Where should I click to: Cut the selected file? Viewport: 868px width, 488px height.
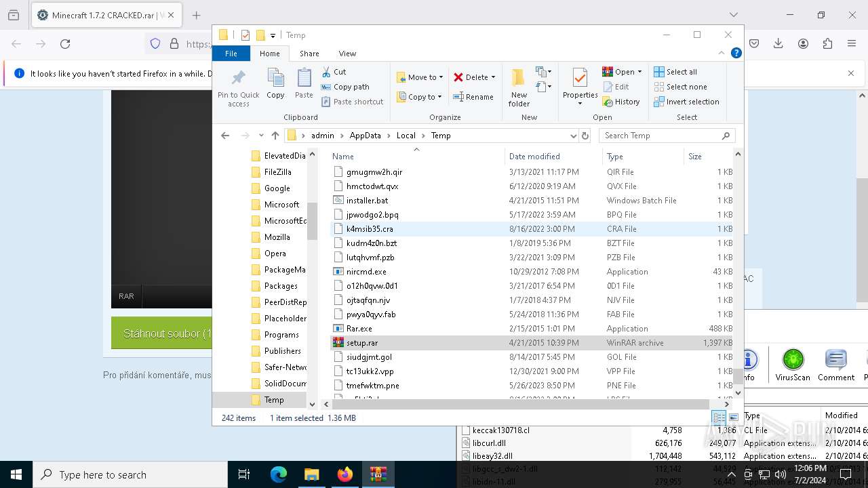coord(334,71)
